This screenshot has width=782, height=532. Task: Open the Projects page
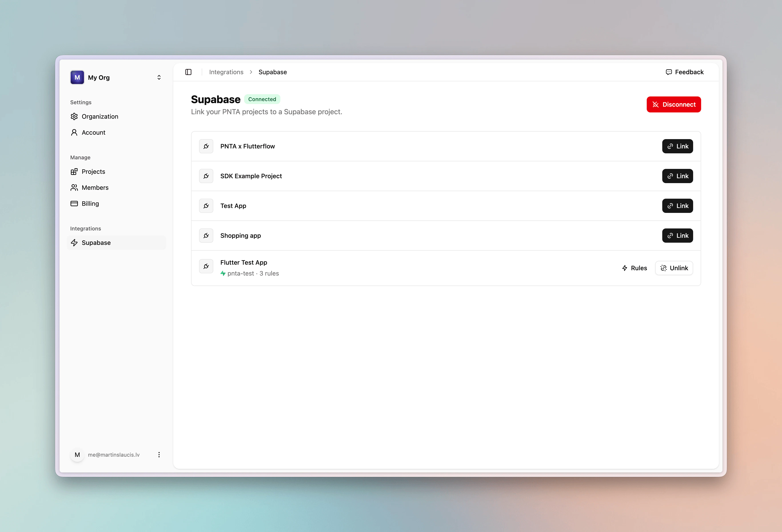point(116,172)
